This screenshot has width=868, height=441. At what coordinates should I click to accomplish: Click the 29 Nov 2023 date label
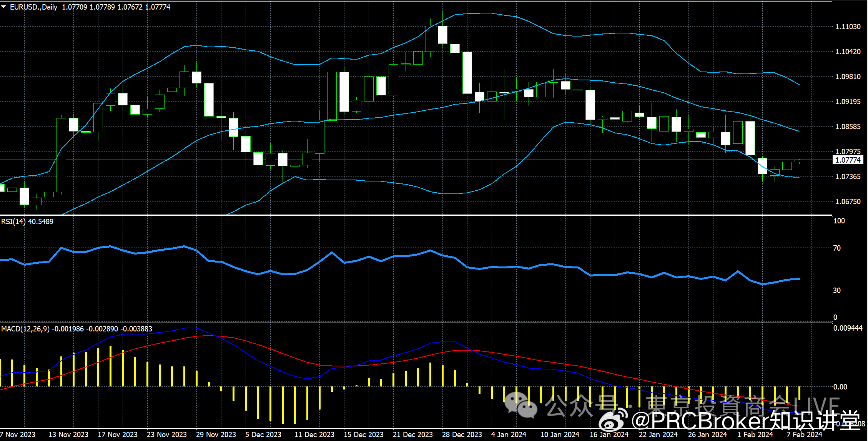(216, 434)
